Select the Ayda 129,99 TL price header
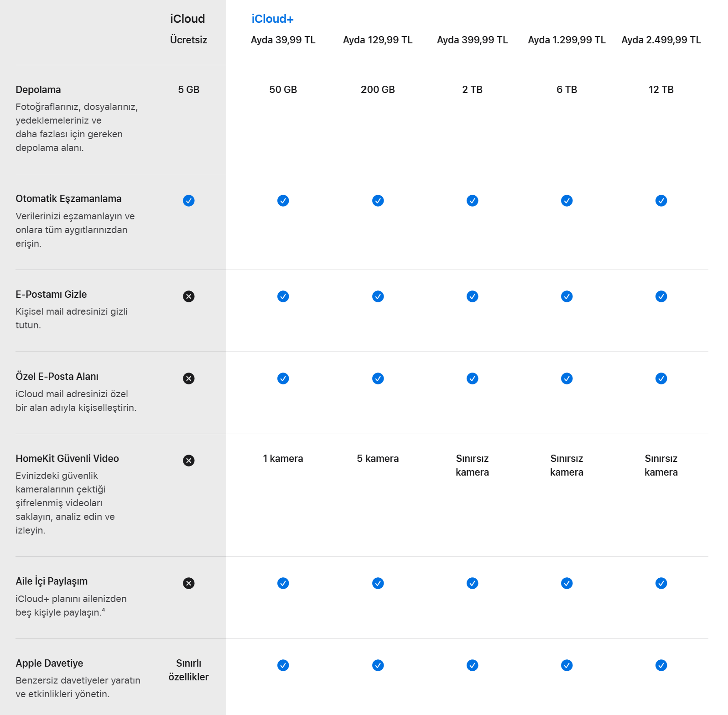 pyautogui.click(x=378, y=40)
